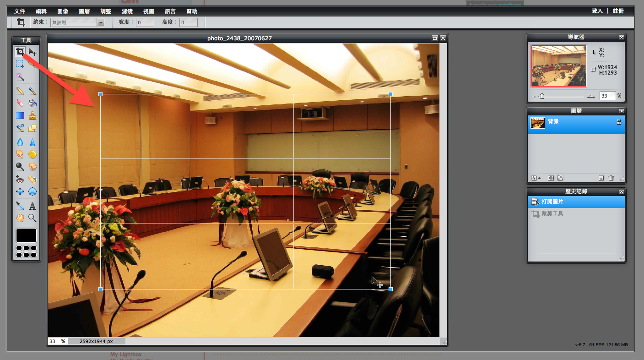Open the 圖層 menu
The width and height of the screenshot is (644, 360).
[x=84, y=11]
